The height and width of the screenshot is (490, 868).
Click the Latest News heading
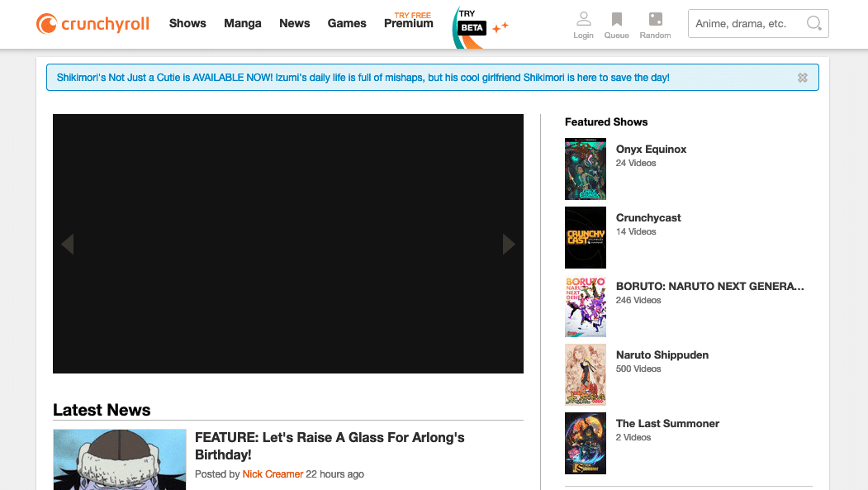coord(102,410)
